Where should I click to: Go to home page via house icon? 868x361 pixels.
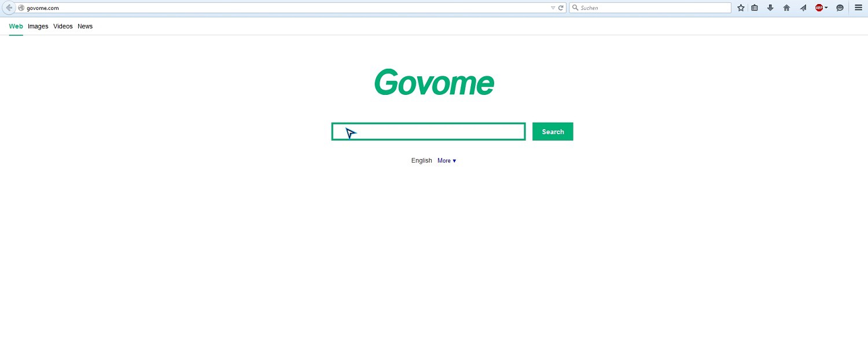pos(786,8)
